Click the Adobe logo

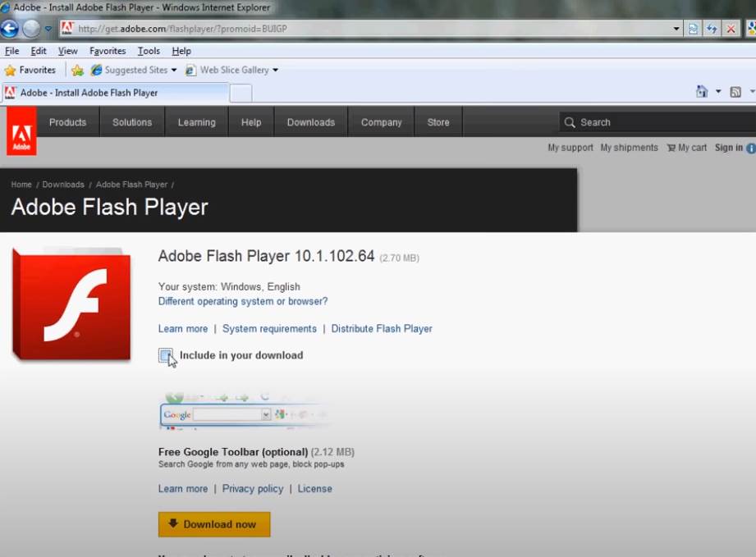[x=21, y=131]
